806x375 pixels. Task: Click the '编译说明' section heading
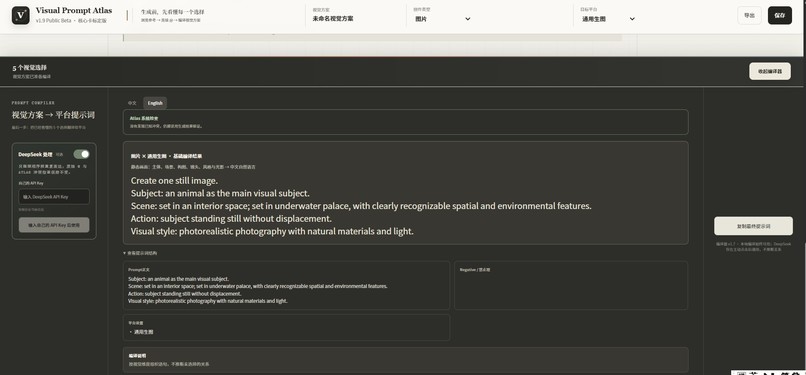click(x=137, y=355)
